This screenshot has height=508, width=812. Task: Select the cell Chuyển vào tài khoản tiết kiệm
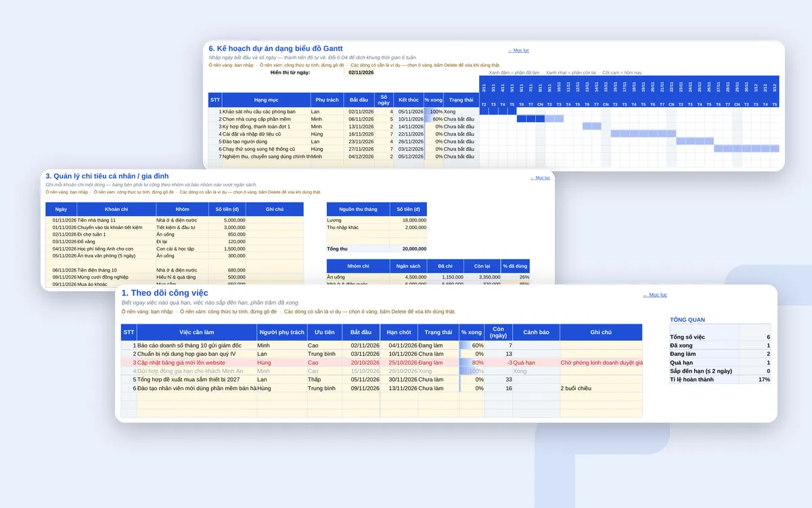pos(116,228)
